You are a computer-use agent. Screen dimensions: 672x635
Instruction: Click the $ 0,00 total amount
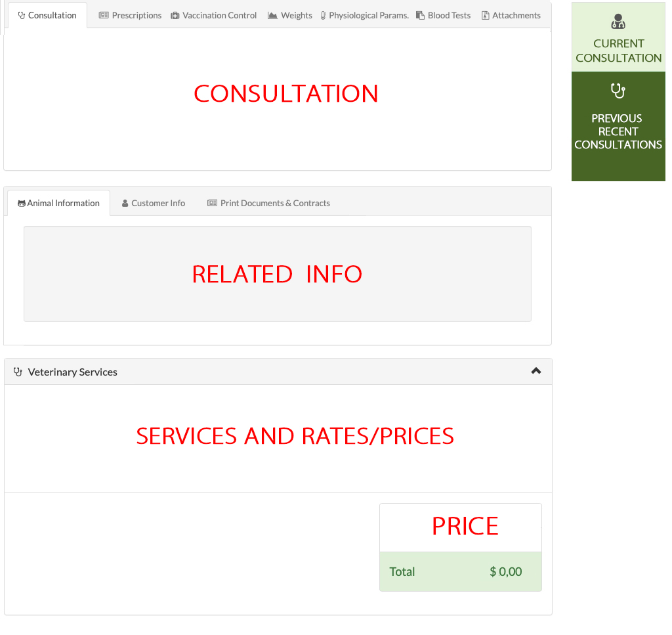pyautogui.click(x=506, y=571)
